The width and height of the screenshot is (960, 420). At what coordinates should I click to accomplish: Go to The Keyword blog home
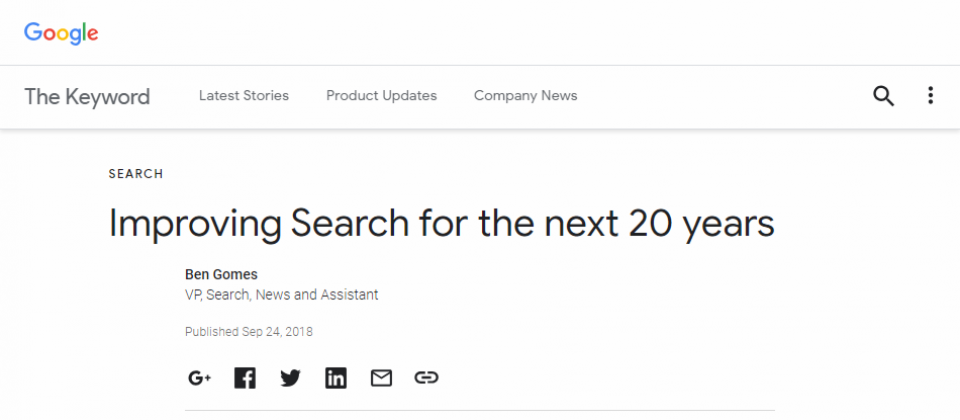pyautogui.click(x=87, y=97)
